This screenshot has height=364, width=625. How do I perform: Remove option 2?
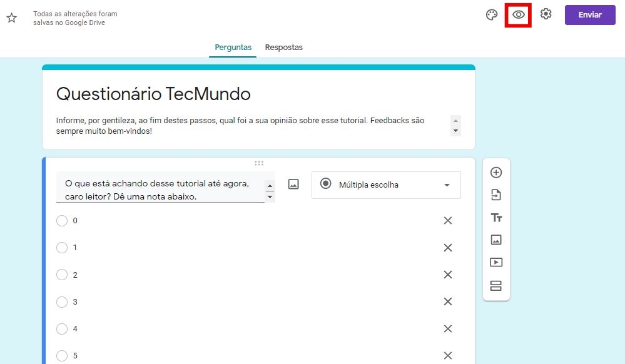pyautogui.click(x=448, y=275)
